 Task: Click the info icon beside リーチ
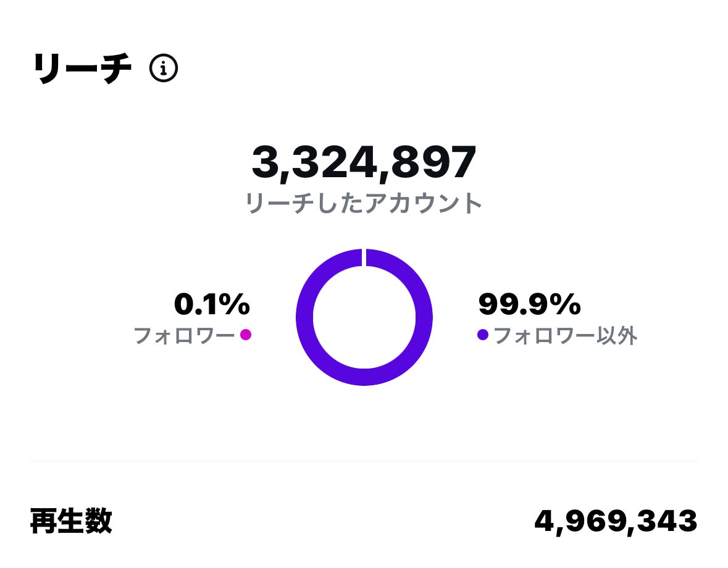pos(164,69)
